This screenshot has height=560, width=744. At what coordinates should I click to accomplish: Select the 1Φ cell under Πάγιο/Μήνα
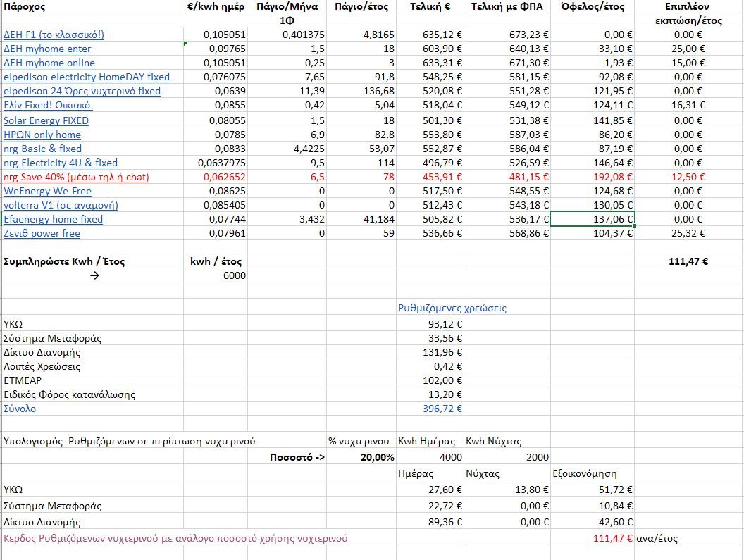pyautogui.click(x=287, y=21)
